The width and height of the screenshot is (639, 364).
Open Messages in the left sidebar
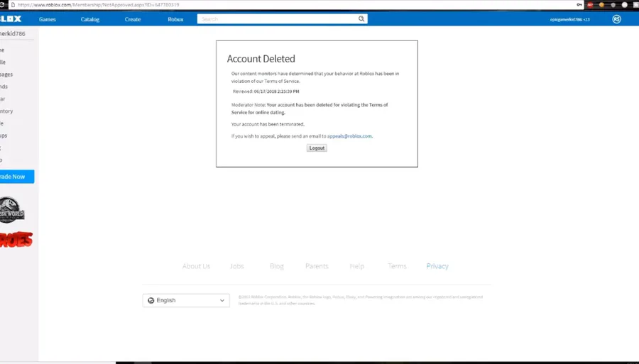[x=6, y=75]
